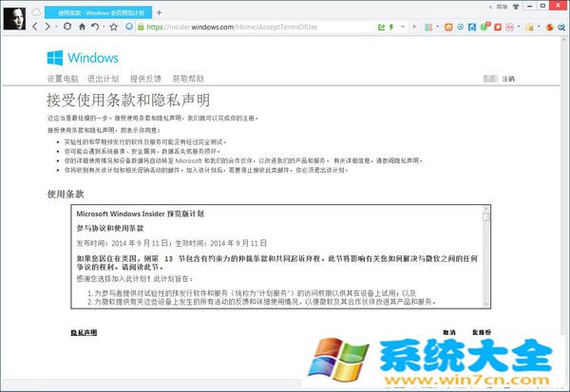Open the history dropdown beside forward arrow
This screenshot has height=392, width=570.
(56, 27)
